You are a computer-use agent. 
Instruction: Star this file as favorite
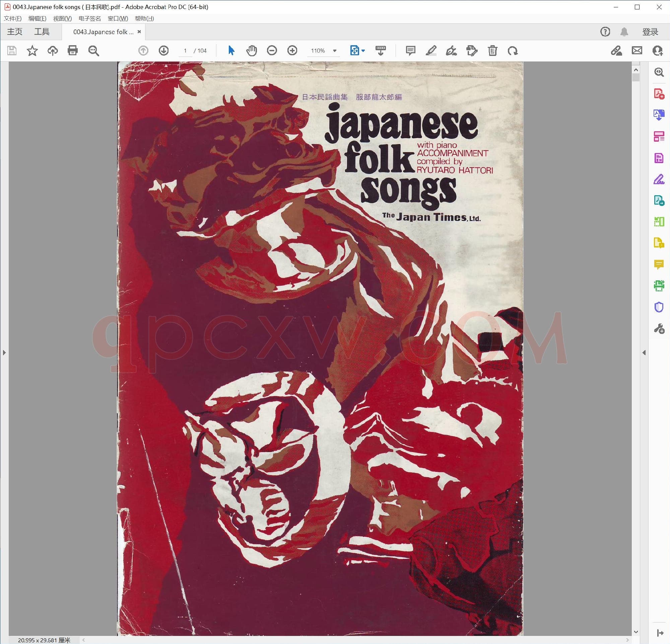point(32,51)
